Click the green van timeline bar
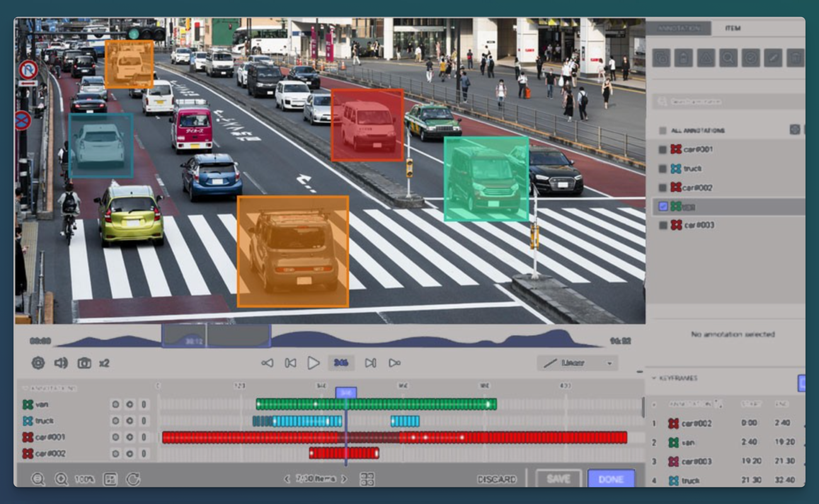Image resolution: width=819 pixels, height=504 pixels. pyautogui.click(x=376, y=404)
